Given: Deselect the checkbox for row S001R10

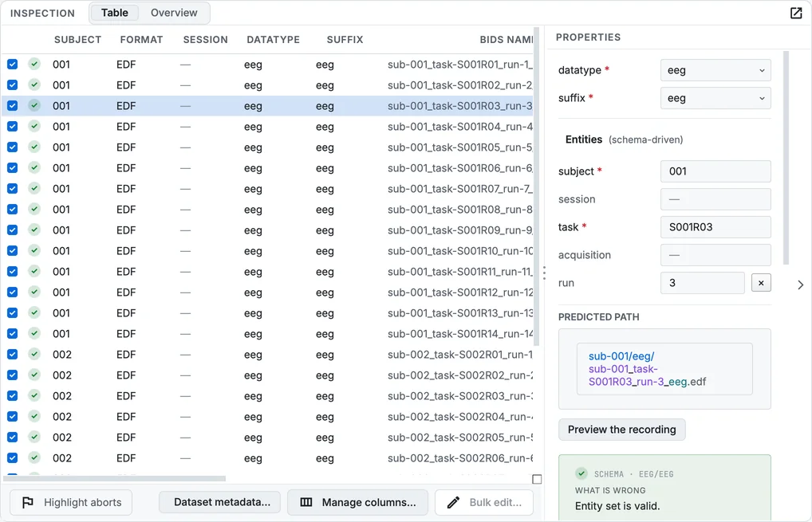Looking at the screenshot, I should tap(13, 250).
